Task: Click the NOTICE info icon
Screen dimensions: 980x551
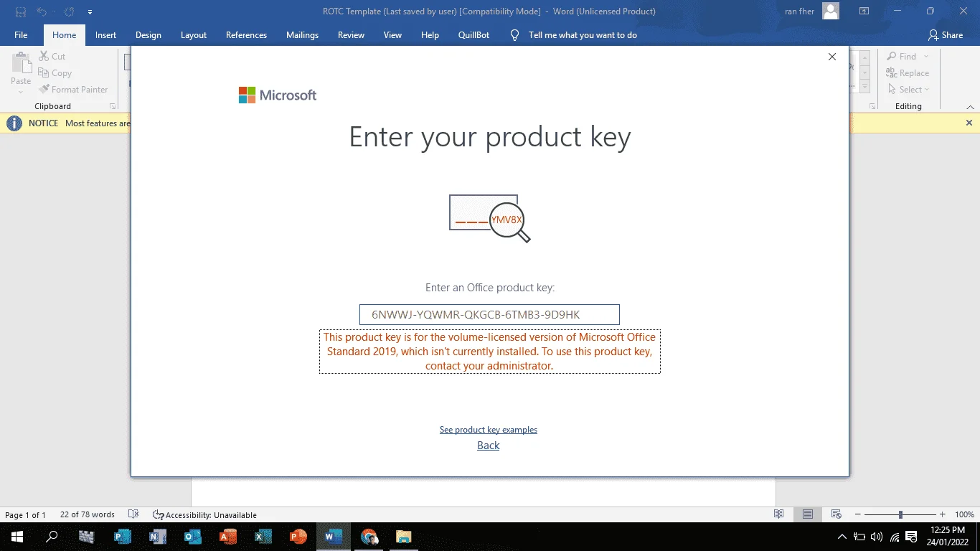Action: pos(14,123)
